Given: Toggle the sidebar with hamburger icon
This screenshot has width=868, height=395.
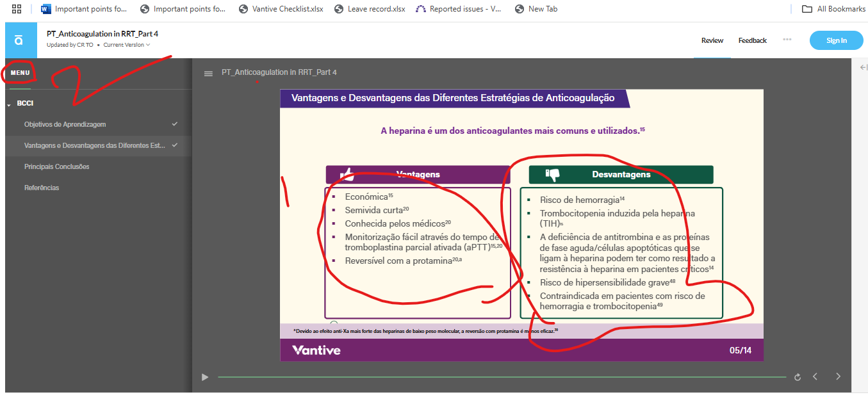Looking at the screenshot, I should click(x=208, y=73).
